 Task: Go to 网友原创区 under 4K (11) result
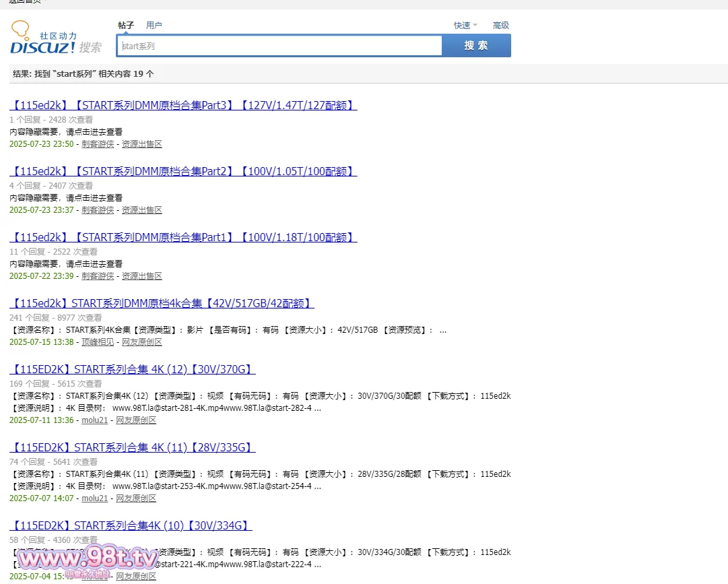tap(136, 498)
